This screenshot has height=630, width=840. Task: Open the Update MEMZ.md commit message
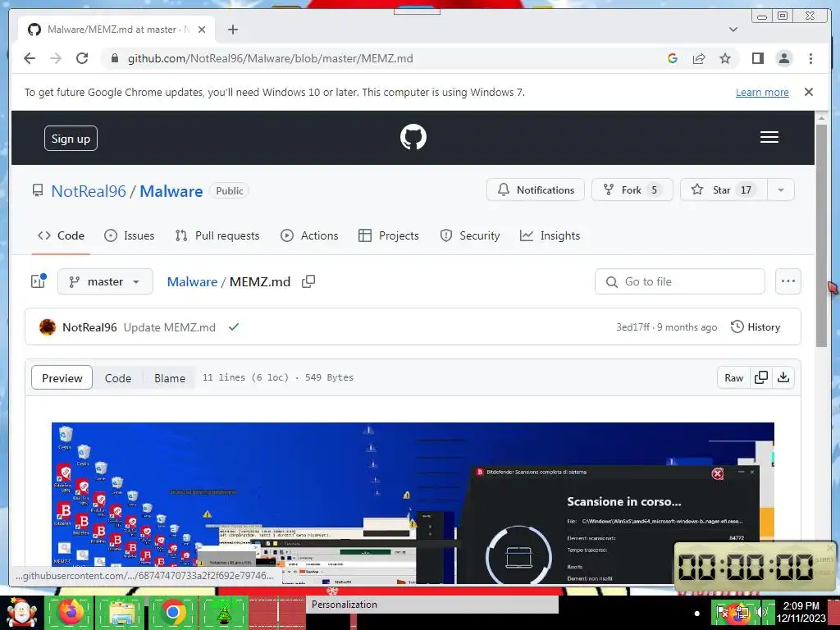tap(169, 327)
